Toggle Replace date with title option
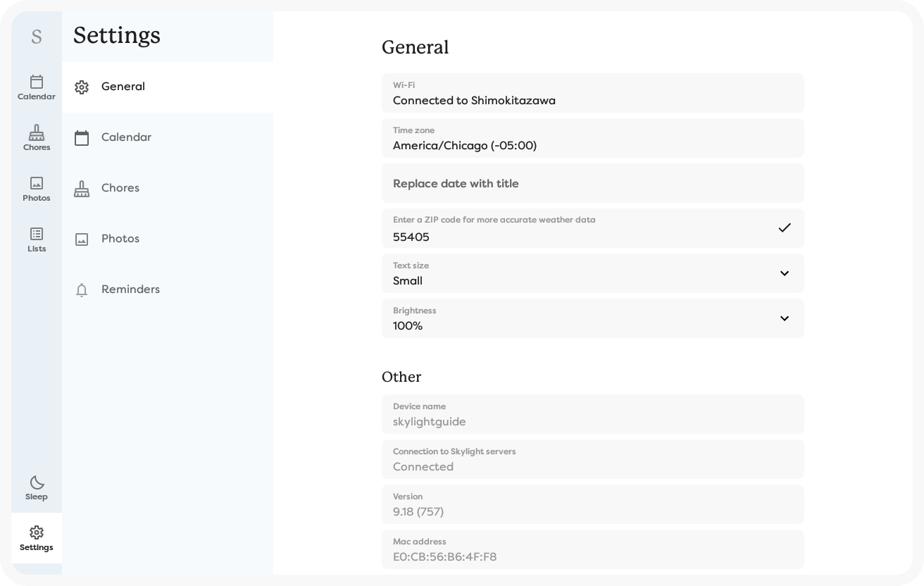924x586 pixels. pos(592,183)
